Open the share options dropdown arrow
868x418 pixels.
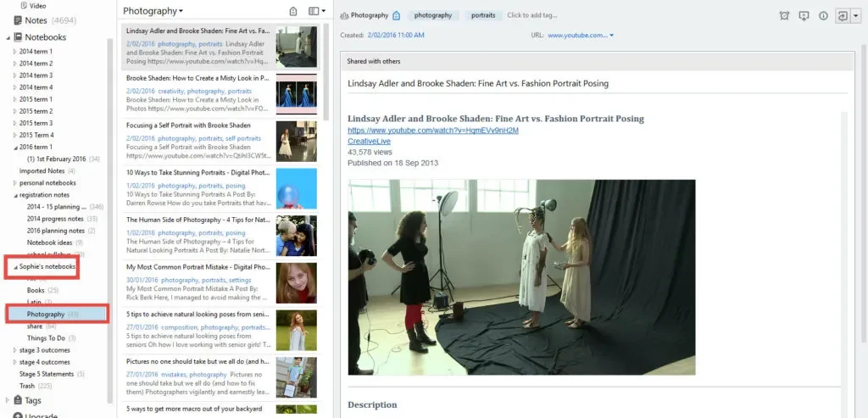(856, 16)
